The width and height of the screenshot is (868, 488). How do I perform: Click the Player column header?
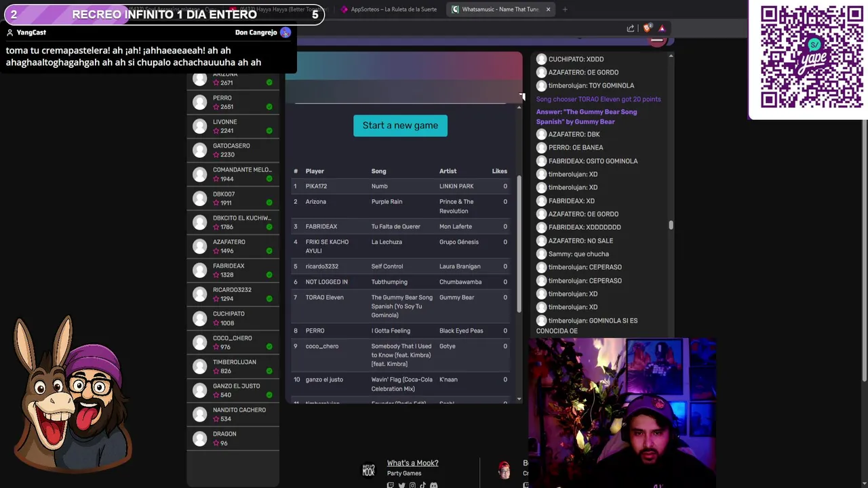pos(315,171)
